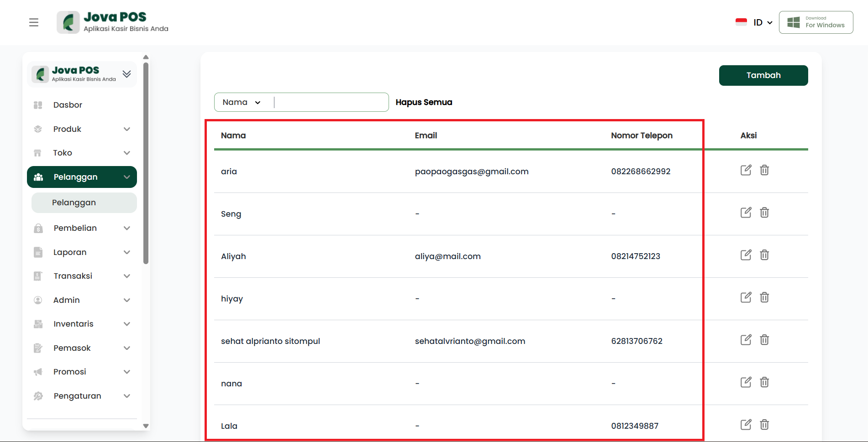Click the Tambah button
The image size is (868, 442).
tap(763, 75)
